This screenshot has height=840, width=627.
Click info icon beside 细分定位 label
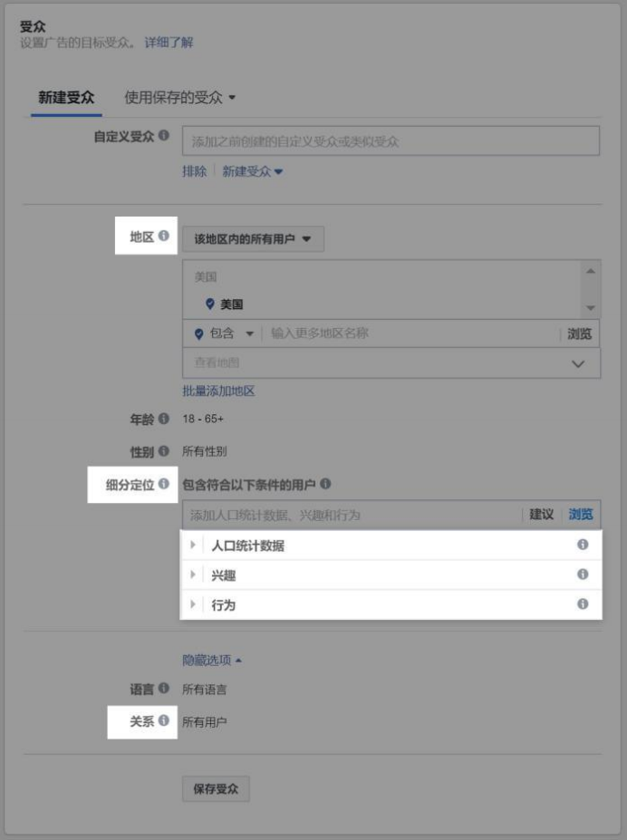[164, 484]
